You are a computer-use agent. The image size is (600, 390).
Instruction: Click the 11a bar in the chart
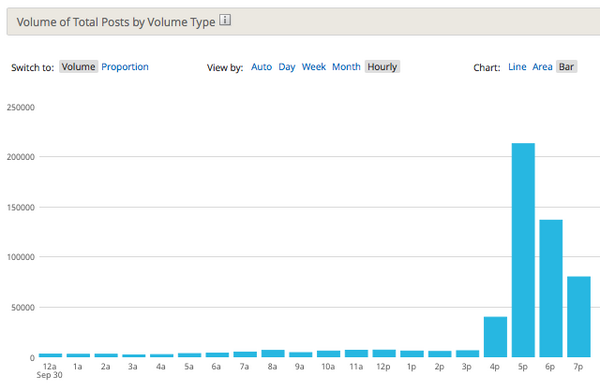356,354
